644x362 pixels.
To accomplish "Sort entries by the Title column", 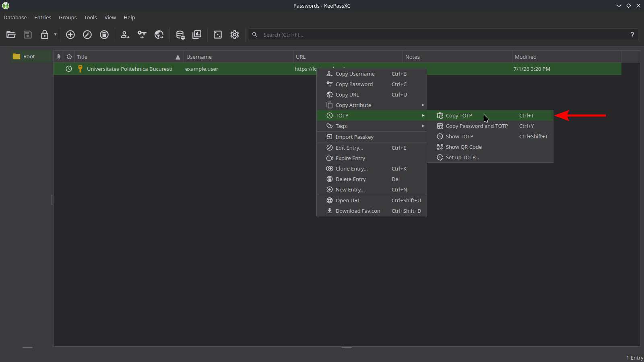I will coord(129,57).
